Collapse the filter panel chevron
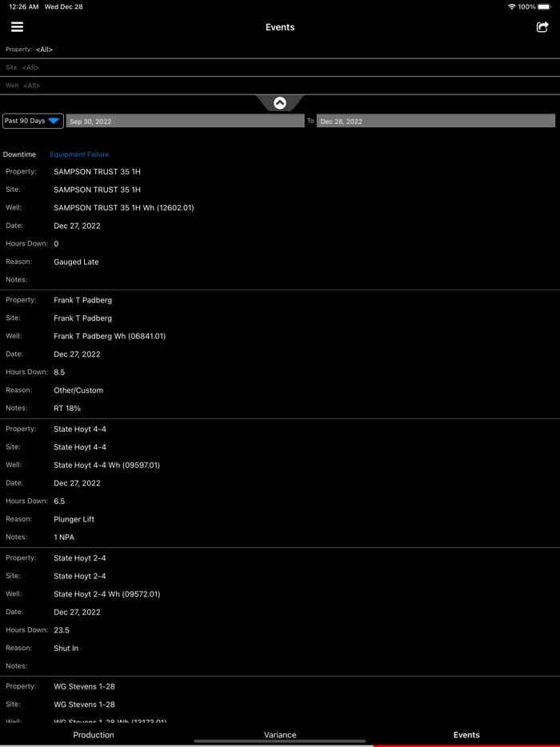The image size is (560, 747). pyautogui.click(x=280, y=103)
